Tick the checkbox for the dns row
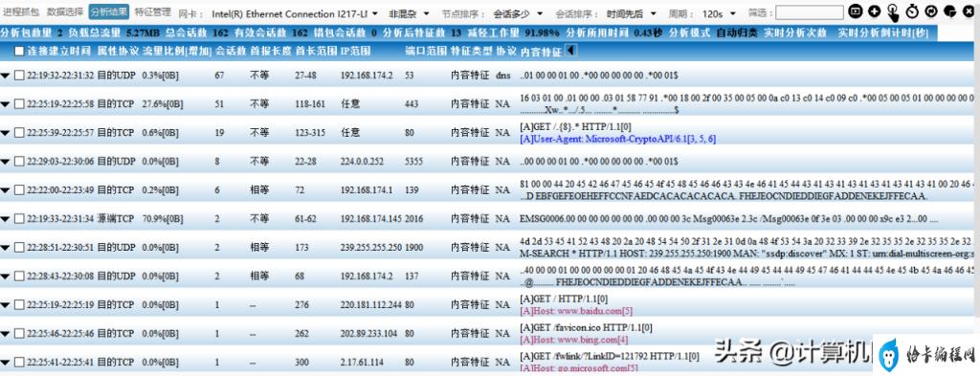 (x=19, y=75)
